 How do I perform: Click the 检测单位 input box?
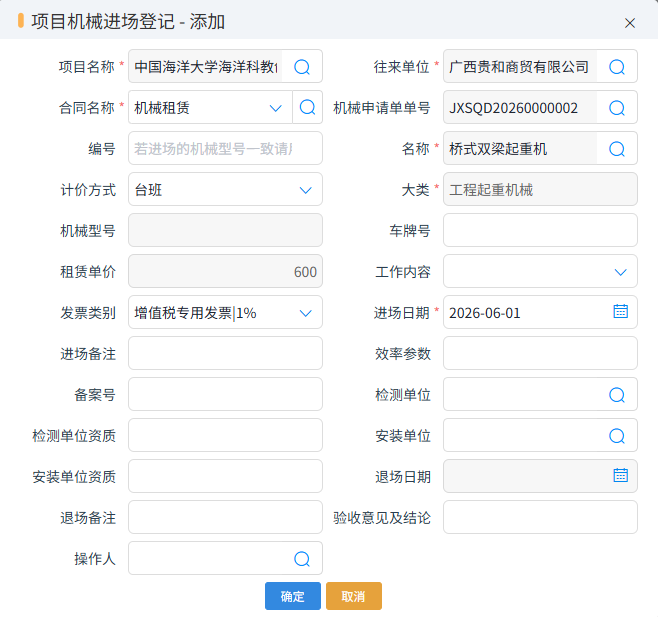coord(540,394)
